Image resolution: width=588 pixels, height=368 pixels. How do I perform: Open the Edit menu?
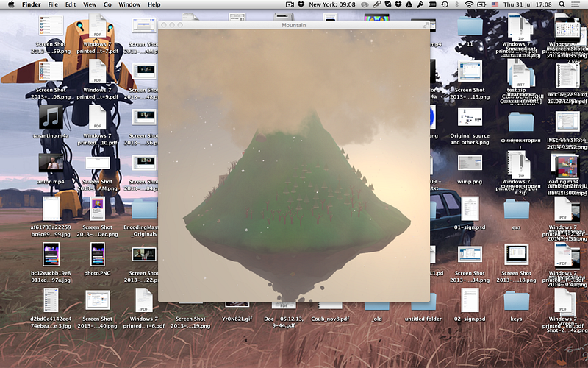pos(71,4)
